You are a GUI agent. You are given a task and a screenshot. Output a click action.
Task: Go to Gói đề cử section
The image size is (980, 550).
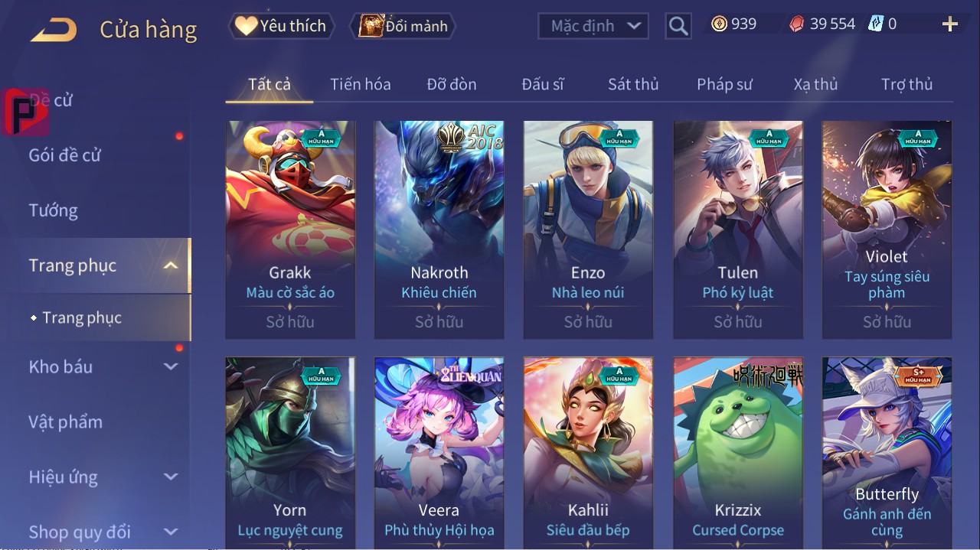tap(65, 155)
